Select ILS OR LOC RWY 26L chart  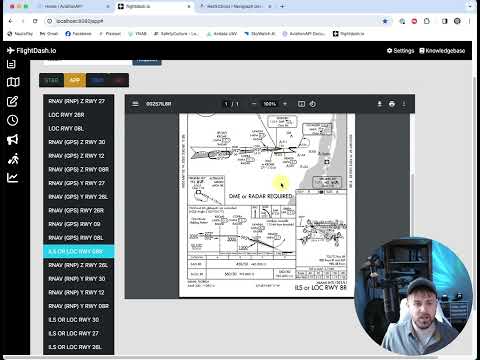click(x=79, y=347)
